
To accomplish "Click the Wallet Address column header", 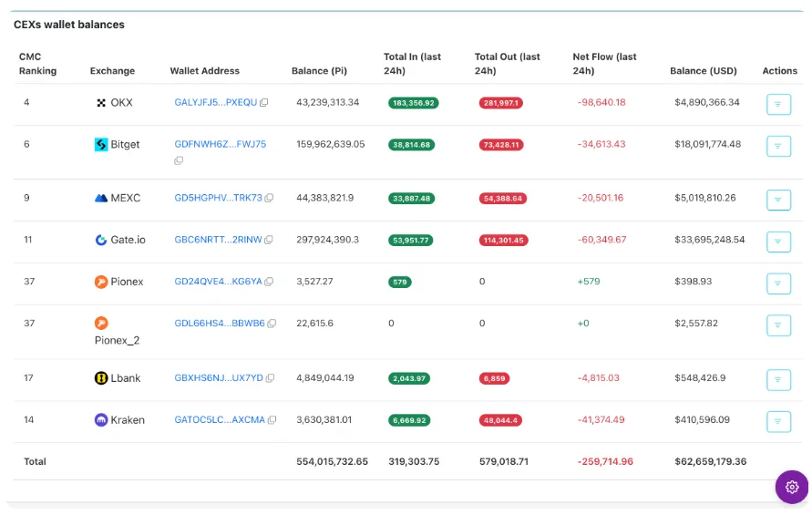I will 204,71.
